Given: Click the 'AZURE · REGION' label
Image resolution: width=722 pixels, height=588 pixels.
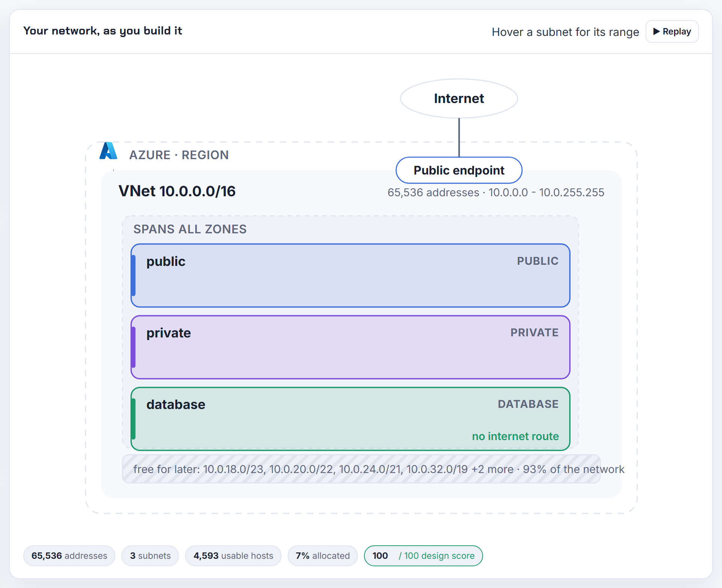Looking at the screenshot, I should click(179, 155).
